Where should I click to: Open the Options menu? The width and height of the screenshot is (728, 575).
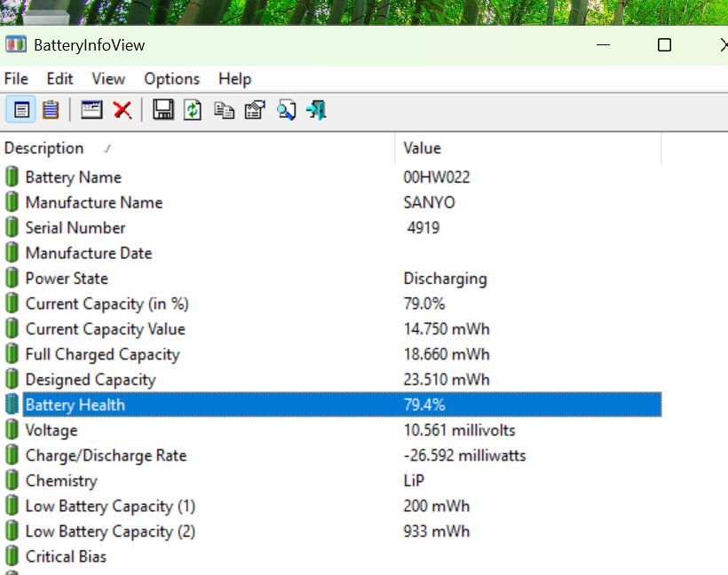[171, 79]
